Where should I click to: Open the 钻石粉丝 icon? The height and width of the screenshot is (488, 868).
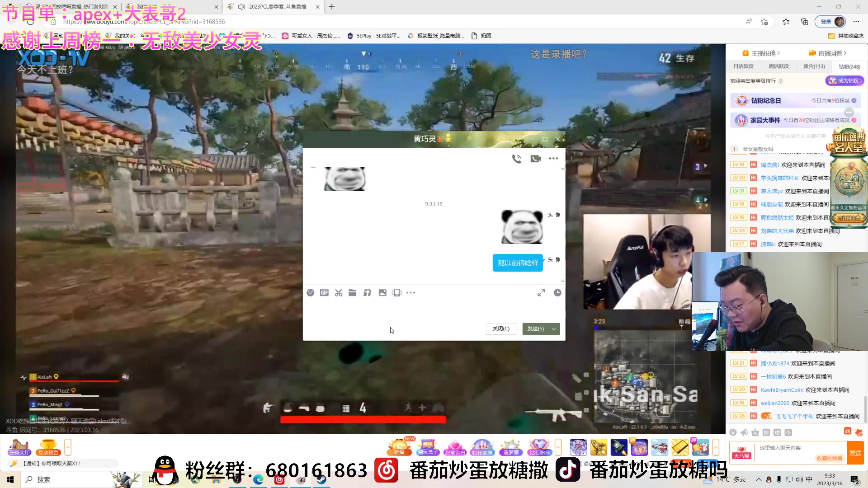(x=539, y=447)
